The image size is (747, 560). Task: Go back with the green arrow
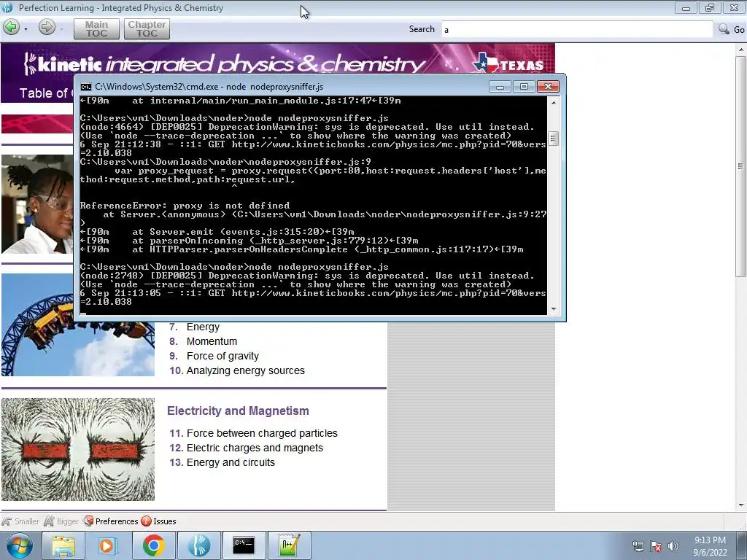tap(12, 28)
